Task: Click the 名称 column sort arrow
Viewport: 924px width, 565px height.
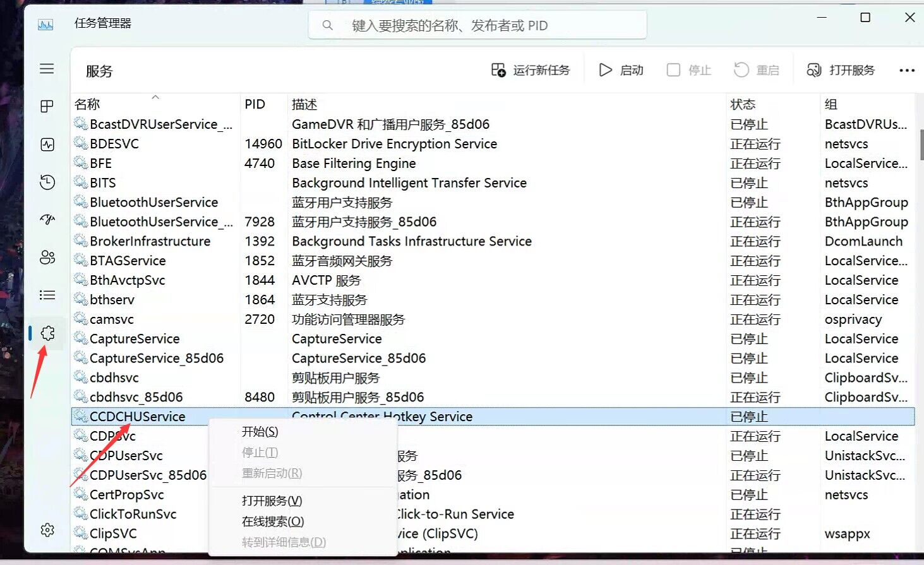Action: click(x=154, y=98)
